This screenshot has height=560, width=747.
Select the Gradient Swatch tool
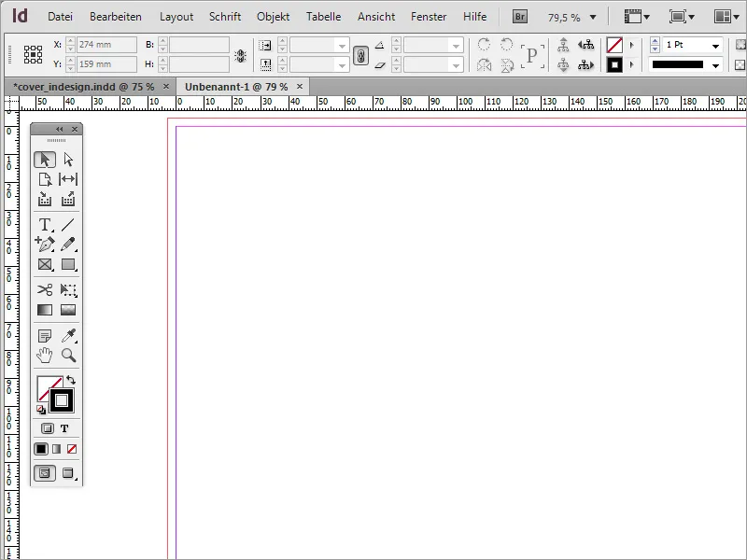click(44, 310)
